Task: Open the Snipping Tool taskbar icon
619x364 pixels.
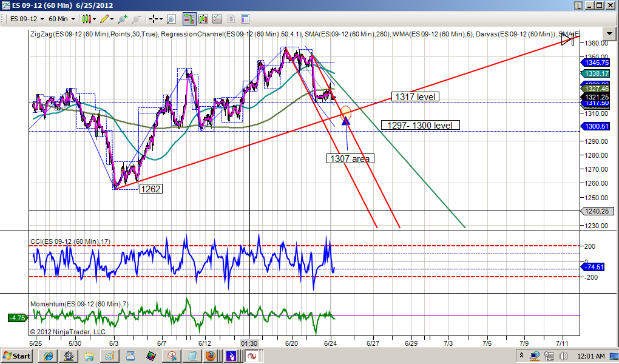Action: [x=171, y=356]
